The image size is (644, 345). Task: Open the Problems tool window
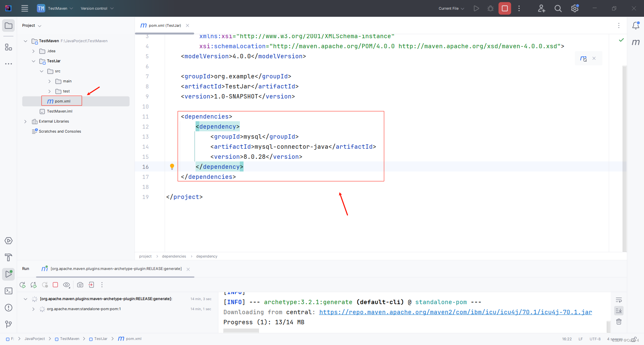pos(8,308)
